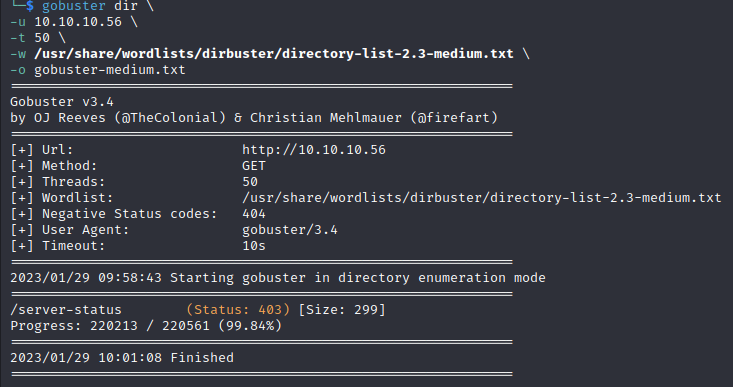Click the target IP 10.10.10.56 argument
733x387 pixels.
point(78,22)
